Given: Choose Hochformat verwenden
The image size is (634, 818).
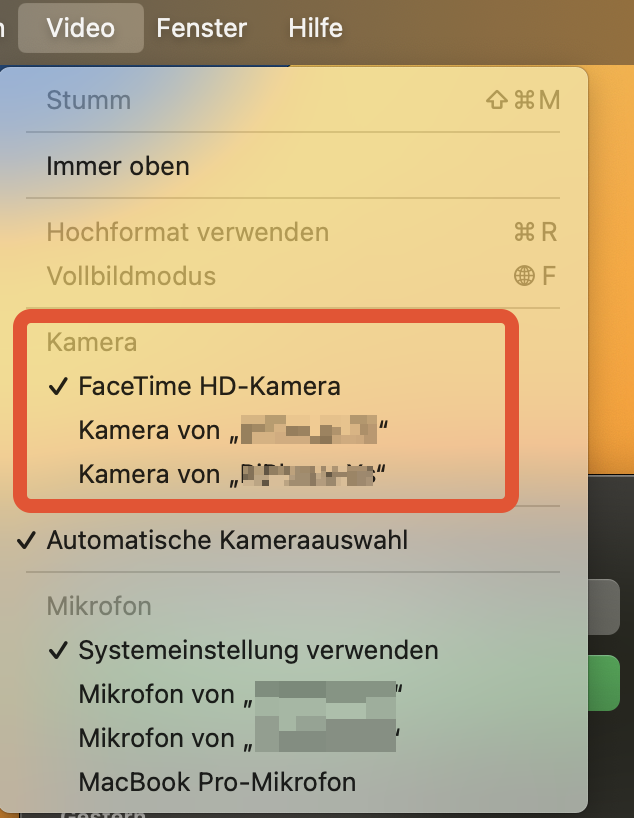Looking at the screenshot, I should [x=187, y=232].
